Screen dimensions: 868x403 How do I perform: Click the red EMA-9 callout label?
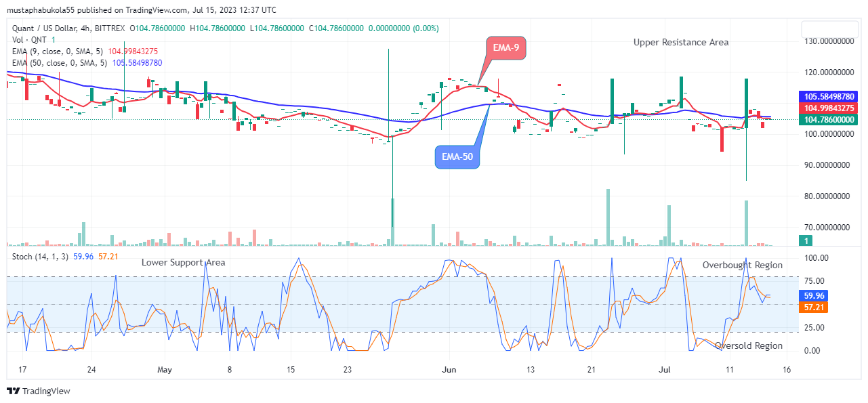[505, 48]
